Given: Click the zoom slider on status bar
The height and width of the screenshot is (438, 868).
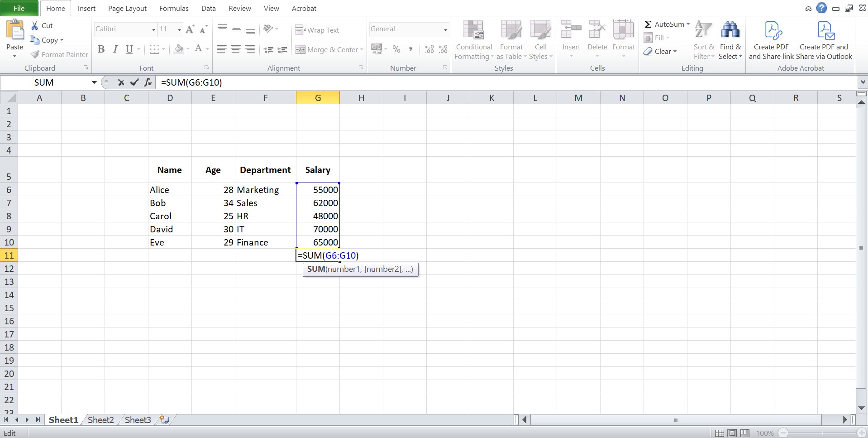Looking at the screenshot, I should tap(822, 433).
